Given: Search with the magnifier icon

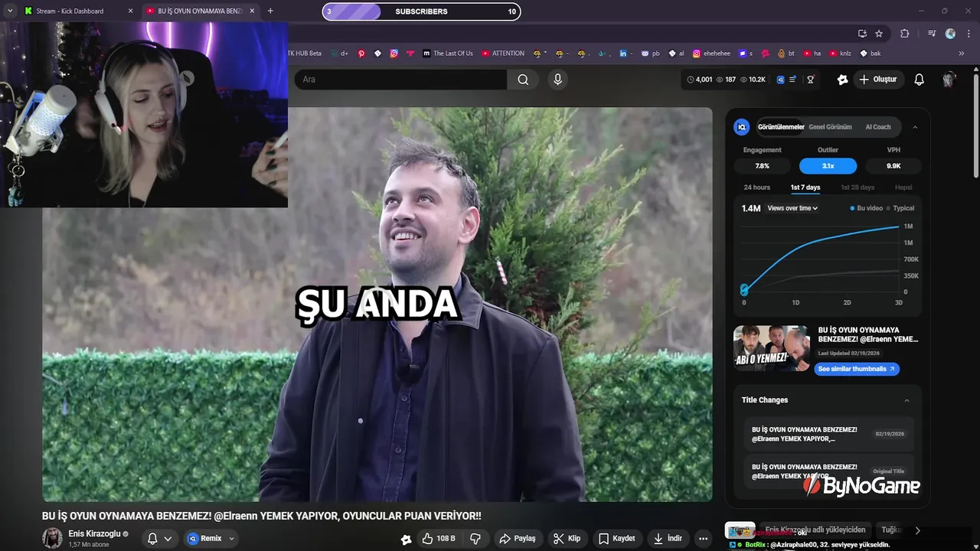Looking at the screenshot, I should (523, 80).
